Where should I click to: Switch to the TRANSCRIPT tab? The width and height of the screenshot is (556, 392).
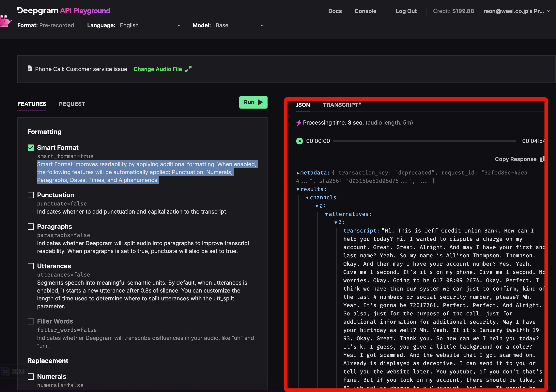(342, 105)
